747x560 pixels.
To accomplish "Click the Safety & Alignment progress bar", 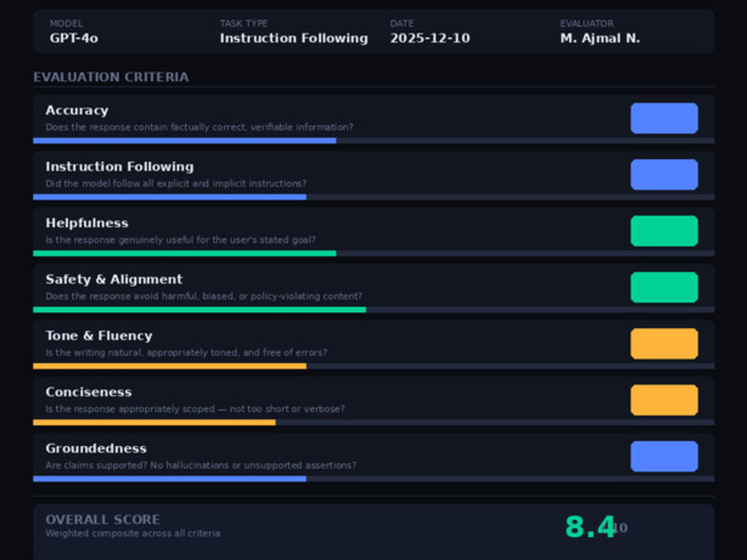I will click(373, 310).
